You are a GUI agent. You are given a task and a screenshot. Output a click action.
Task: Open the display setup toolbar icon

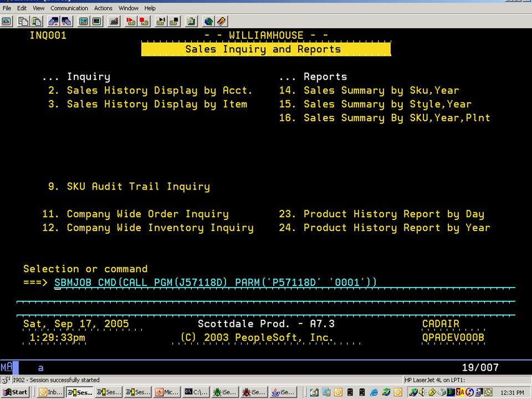tap(84, 22)
